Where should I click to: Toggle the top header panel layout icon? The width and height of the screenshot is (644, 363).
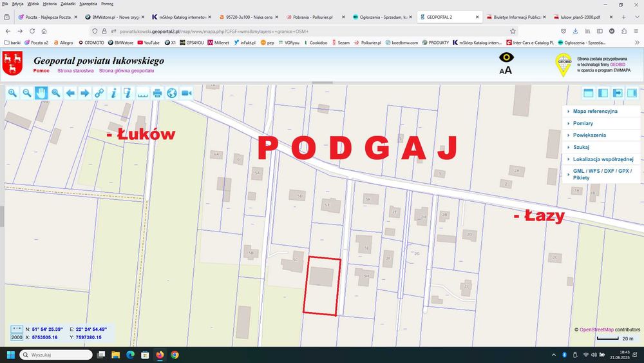click(589, 93)
